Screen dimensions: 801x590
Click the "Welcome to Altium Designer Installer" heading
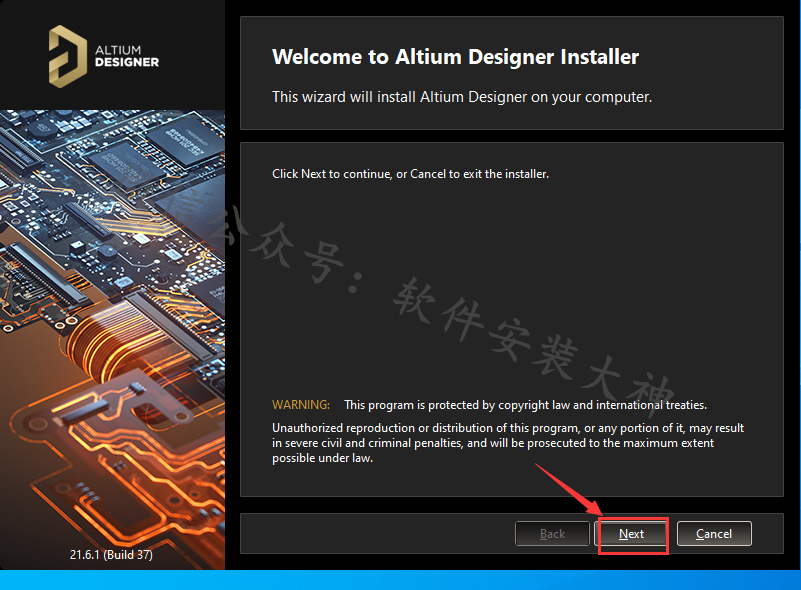tap(455, 57)
